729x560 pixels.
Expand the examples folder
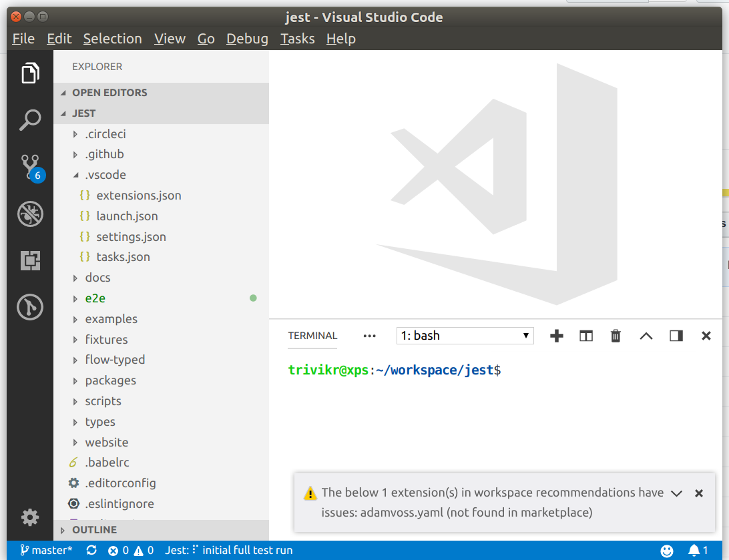(x=161, y=319)
